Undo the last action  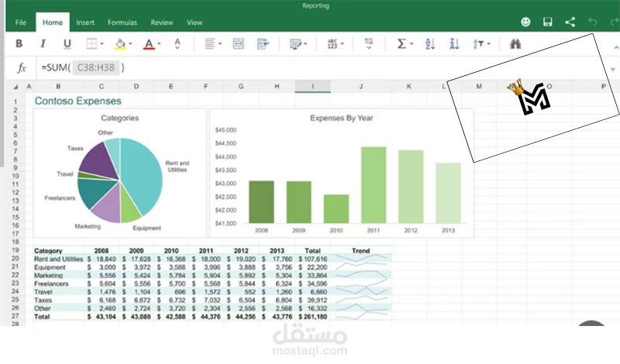[592, 22]
